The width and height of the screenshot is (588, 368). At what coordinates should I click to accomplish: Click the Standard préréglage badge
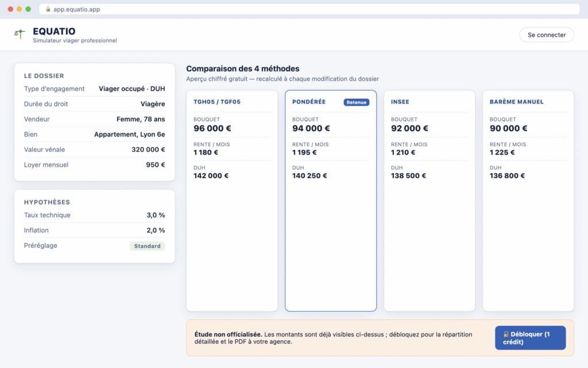pyautogui.click(x=148, y=246)
